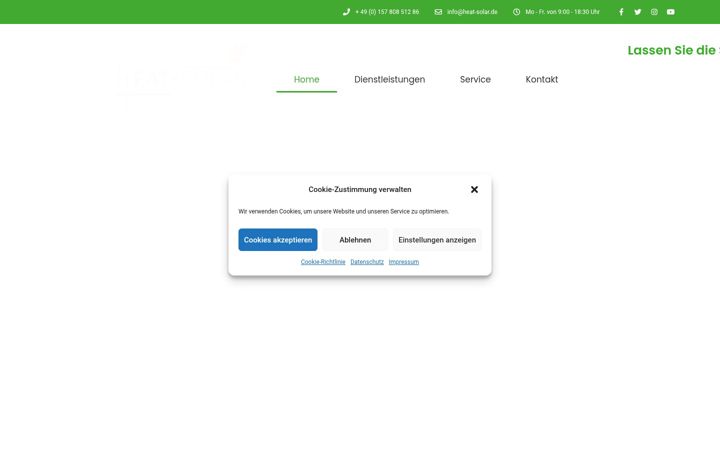The width and height of the screenshot is (720, 450).
Task: Show settings via Einstellungen anzeigen
Action: click(437, 240)
